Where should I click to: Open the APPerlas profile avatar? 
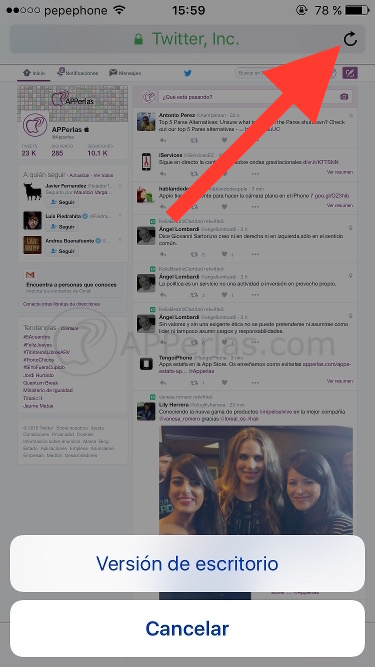[35, 125]
